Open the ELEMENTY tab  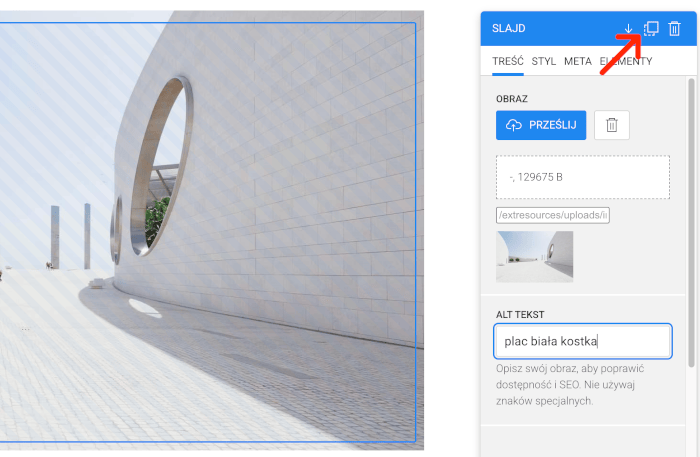tap(626, 61)
